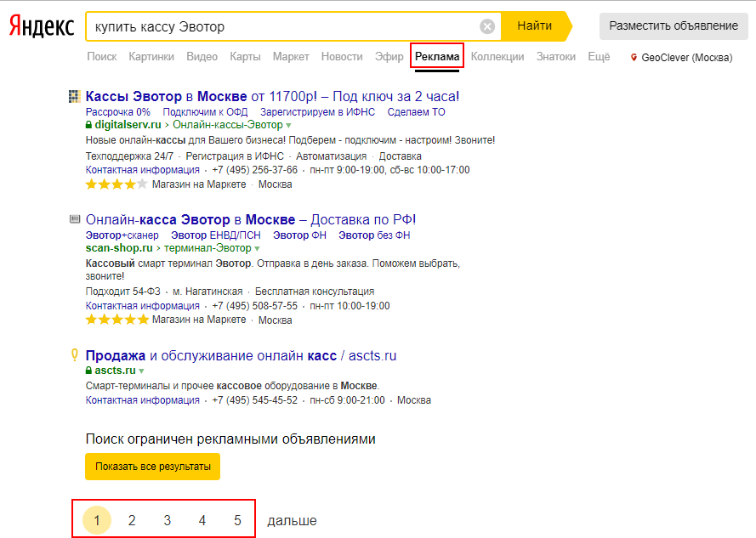Click the дальше next-page link

(x=293, y=521)
